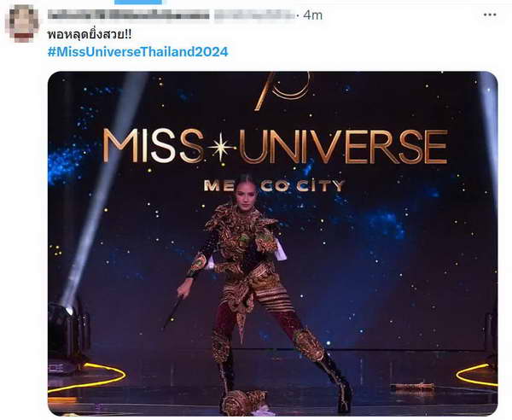Click the 4m timestamp link
Screen dimensions: 512x420
click(x=313, y=15)
